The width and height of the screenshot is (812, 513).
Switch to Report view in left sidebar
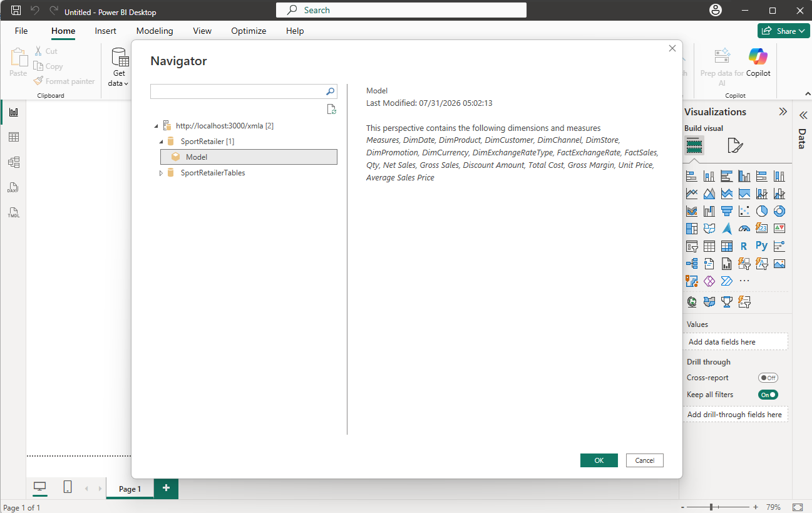pos(13,112)
